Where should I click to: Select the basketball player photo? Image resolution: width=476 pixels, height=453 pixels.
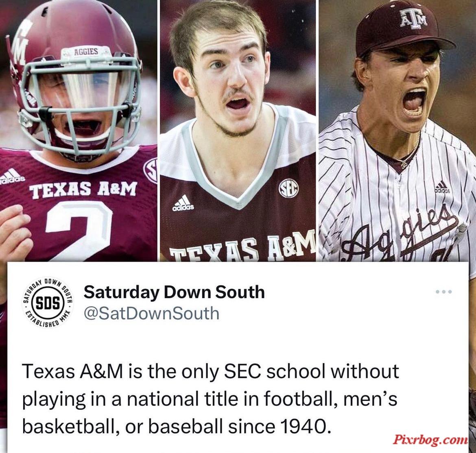[x=238, y=131]
